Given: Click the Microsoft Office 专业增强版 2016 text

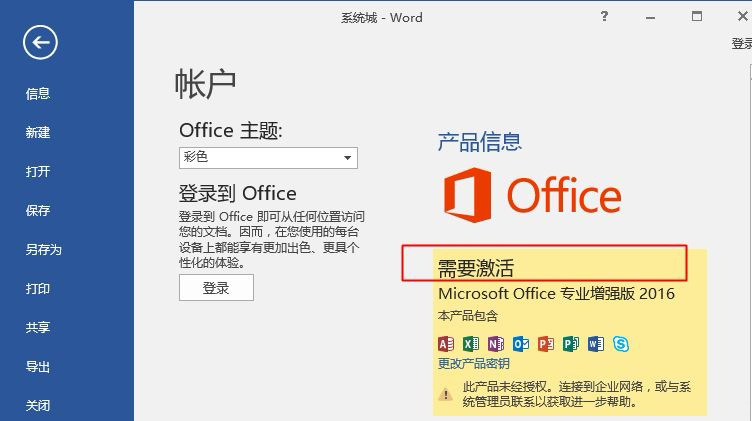Looking at the screenshot, I should (556, 293).
